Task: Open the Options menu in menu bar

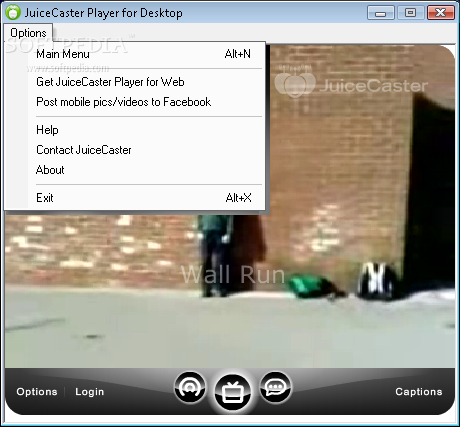Action: point(28,33)
